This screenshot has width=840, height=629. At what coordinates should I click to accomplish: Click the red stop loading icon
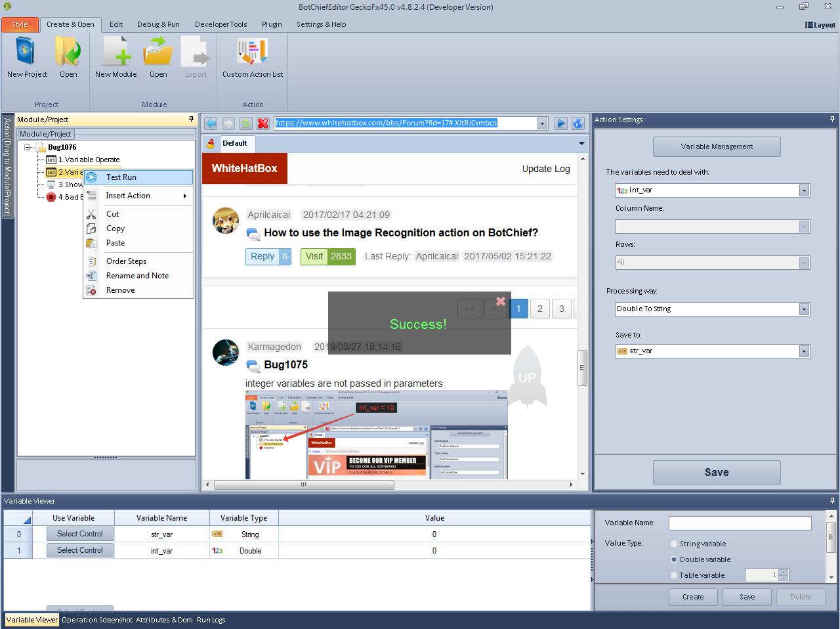[263, 123]
